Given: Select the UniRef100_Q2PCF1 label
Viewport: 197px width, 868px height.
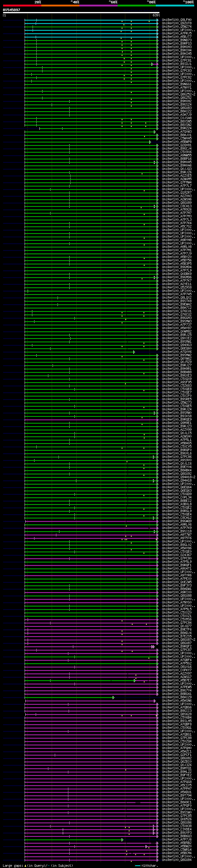Looking at the screenshot, I should coord(177,755).
